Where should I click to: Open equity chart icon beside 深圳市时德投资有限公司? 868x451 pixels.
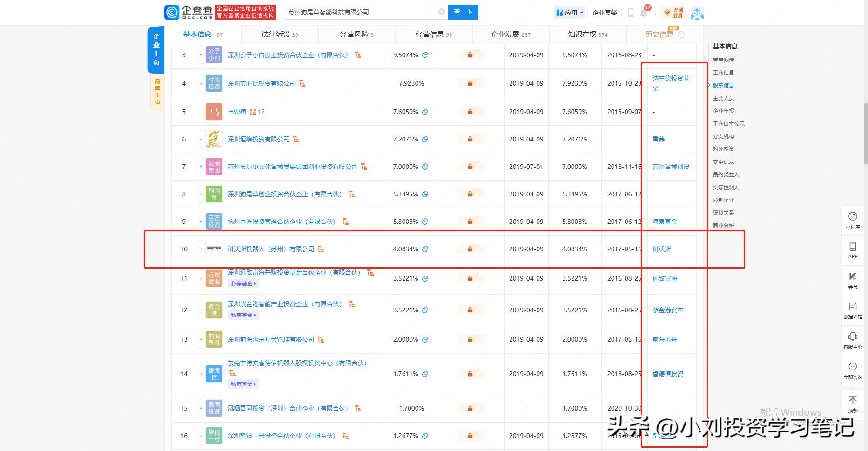tap(303, 83)
